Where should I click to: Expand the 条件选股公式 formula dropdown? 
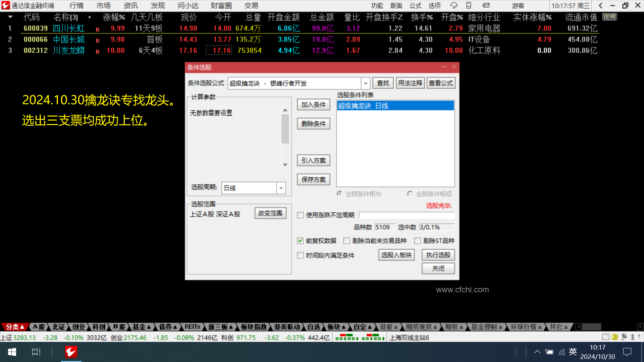[366, 83]
